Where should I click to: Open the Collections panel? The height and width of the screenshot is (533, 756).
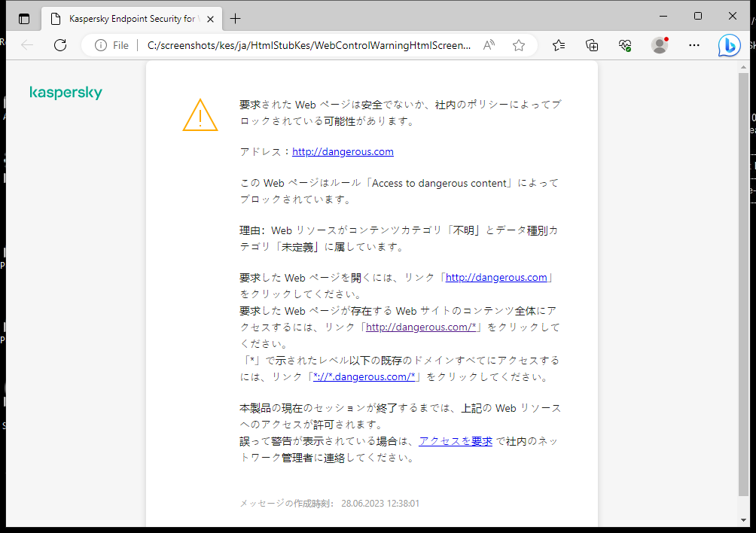pyautogui.click(x=592, y=45)
